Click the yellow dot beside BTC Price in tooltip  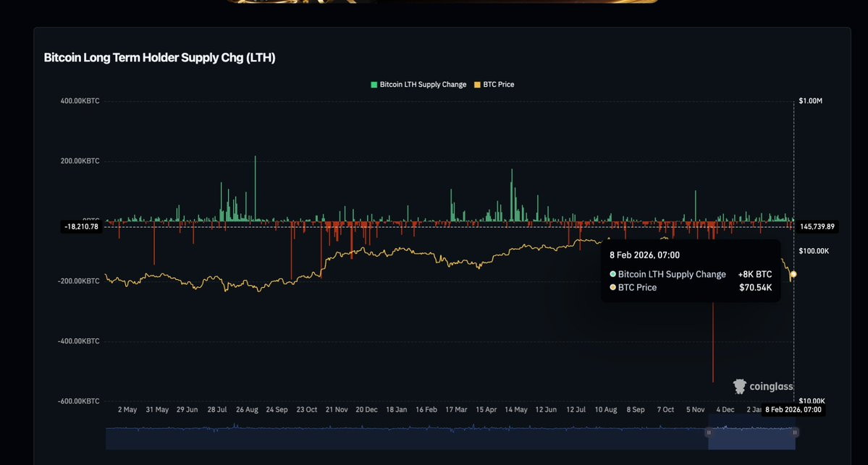point(613,288)
